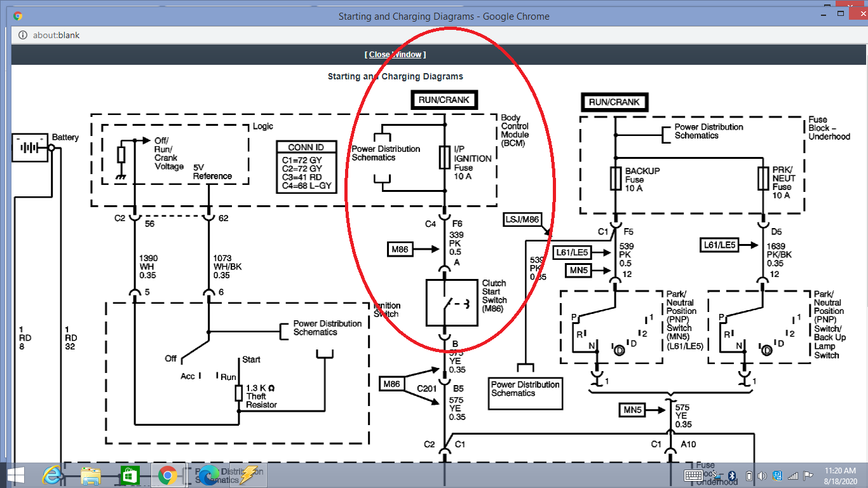Screen dimensions: 868x488
Task: Click the BCM Power Distribution Schematics label
Action: (x=386, y=153)
